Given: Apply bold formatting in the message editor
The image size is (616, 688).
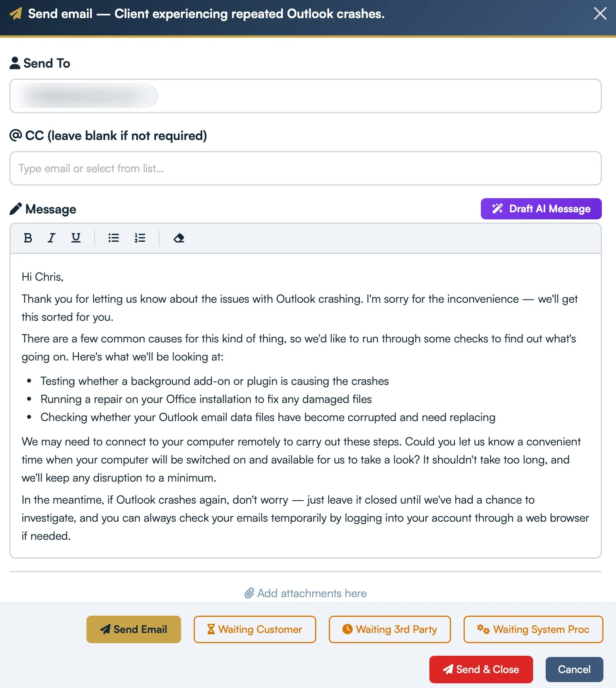Looking at the screenshot, I should point(27,238).
